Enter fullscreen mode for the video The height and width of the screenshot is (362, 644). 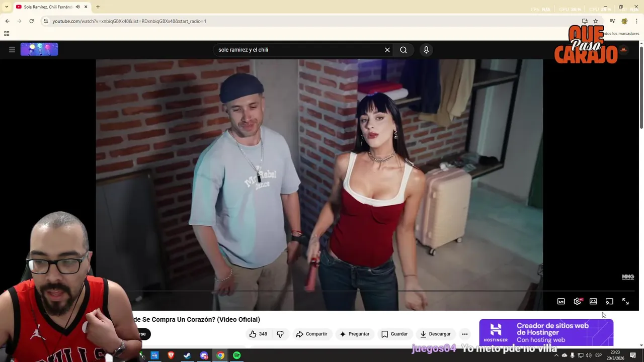click(625, 302)
